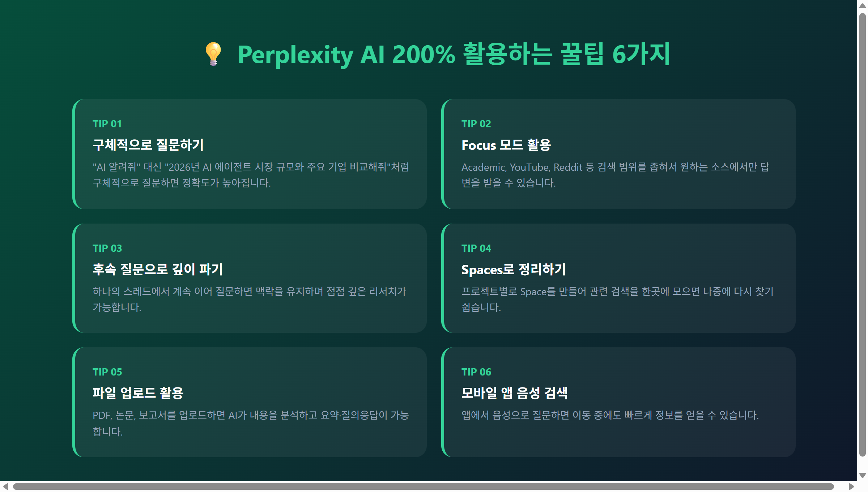Click the TIP 05 label
Viewport: 868px width, 492px height.
click(x=107, y=372)
